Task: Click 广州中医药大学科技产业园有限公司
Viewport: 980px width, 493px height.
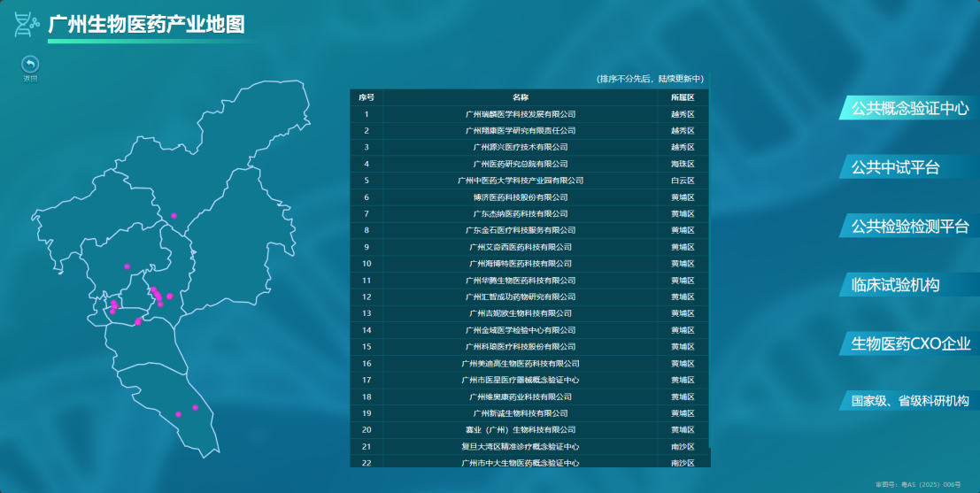Action: [x=520, y=181]
